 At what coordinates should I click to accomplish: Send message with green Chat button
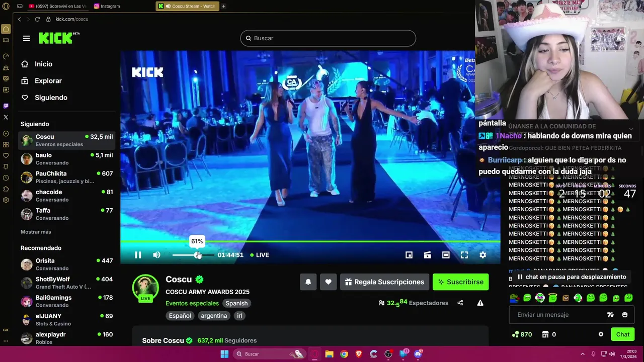click(623, 334)
